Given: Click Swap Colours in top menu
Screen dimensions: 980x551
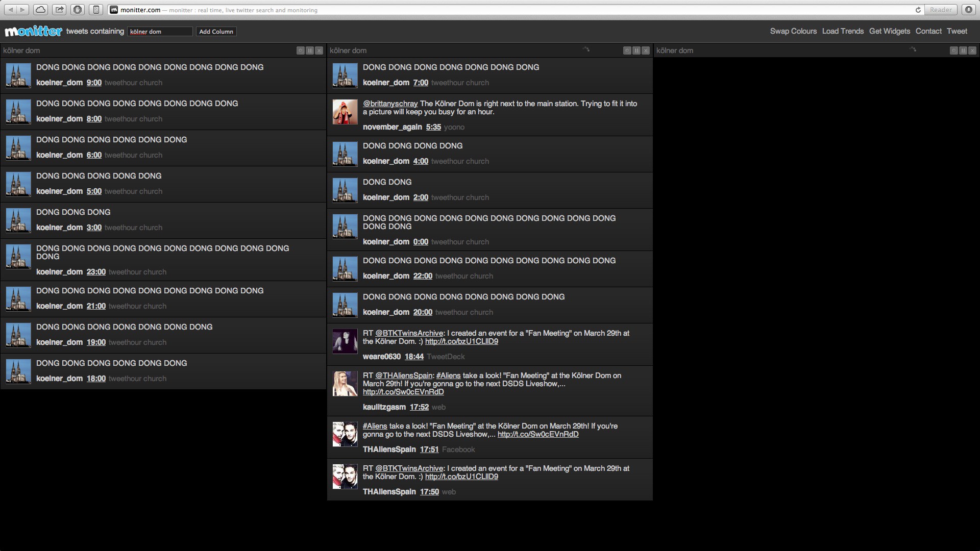Looking at the screenshot, I should (x=793, y=31).
